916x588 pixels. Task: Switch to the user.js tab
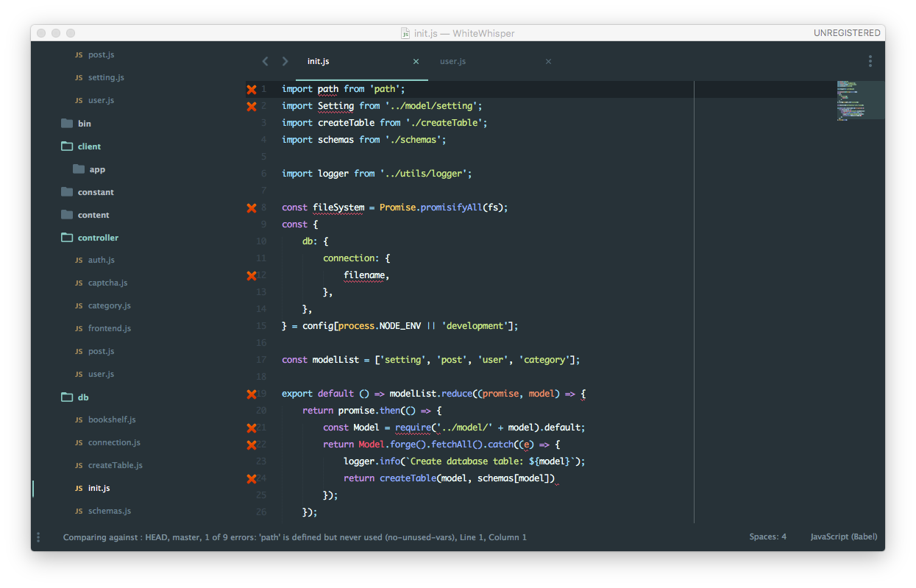point(453,62)
